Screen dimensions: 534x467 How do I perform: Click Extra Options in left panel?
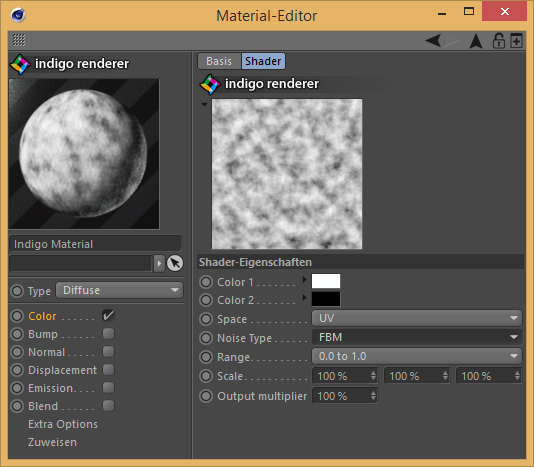63,424
